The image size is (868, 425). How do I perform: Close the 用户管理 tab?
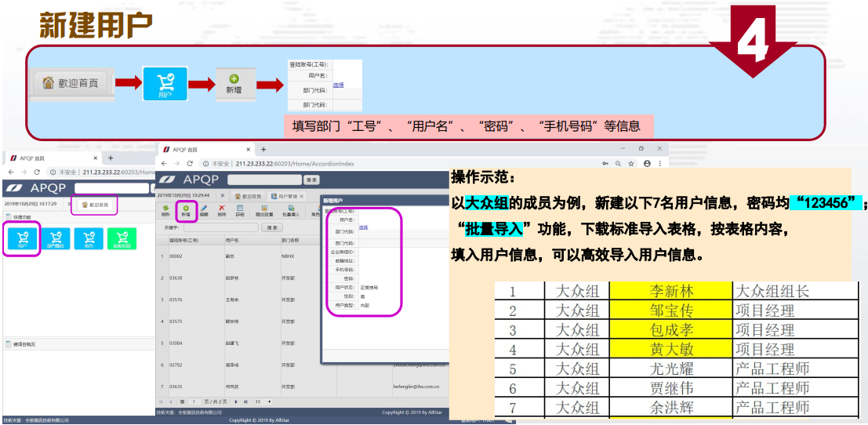302,196
